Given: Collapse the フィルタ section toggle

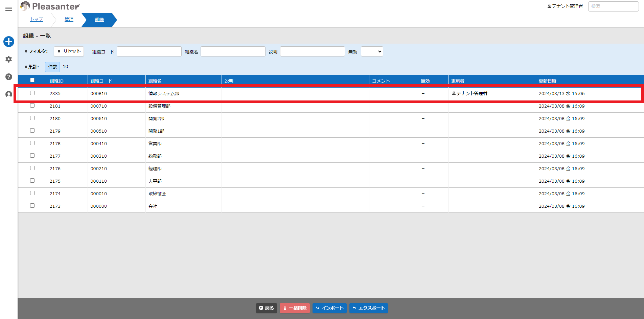Looking at the screenshot, I should click(36, 51).
